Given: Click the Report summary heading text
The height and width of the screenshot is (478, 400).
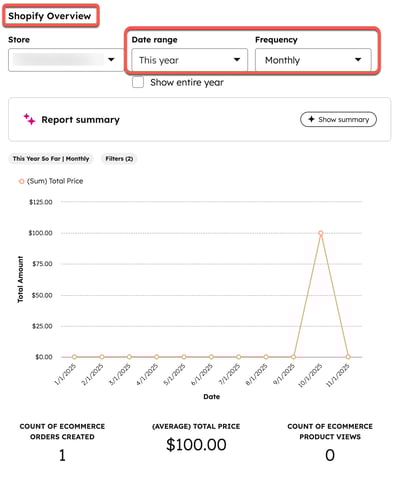Looking at the screenshot, I should (x=80, y=120).
